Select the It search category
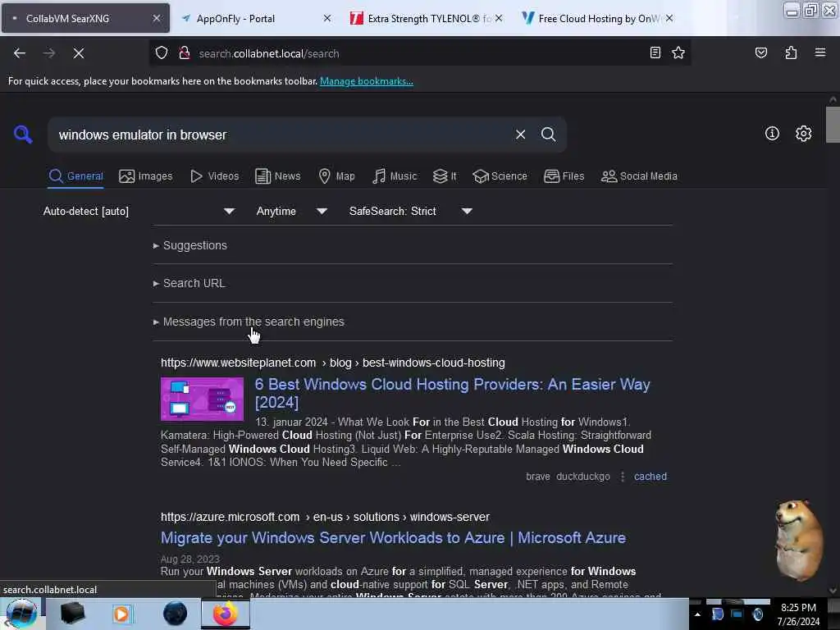Screen dimensions: 840x630 coord(445,176)
